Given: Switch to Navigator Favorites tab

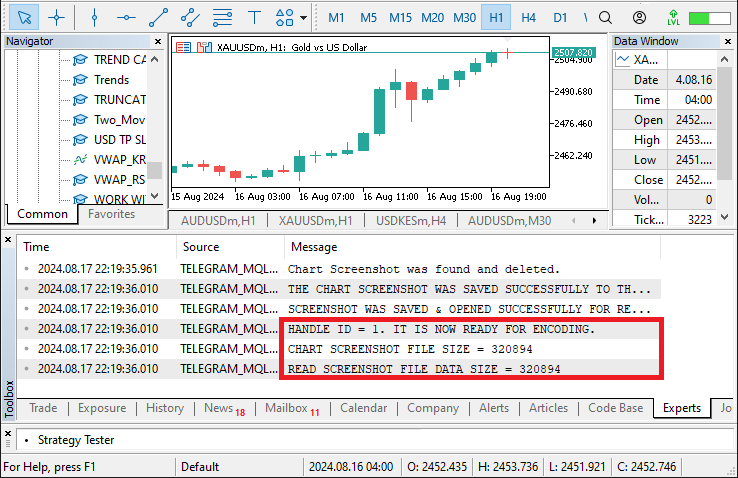Looking at the screenshot, I should 112,214.
